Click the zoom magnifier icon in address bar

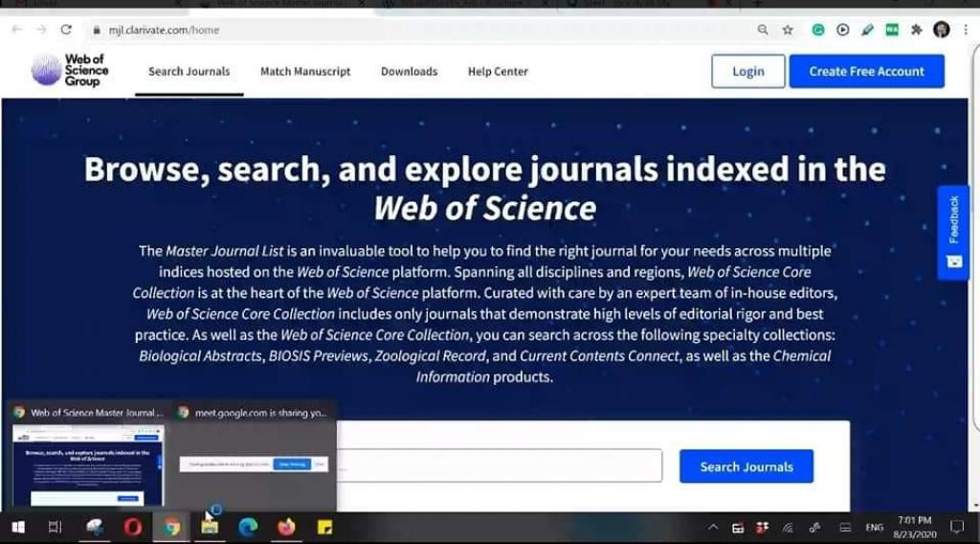(x=763, y=30)
